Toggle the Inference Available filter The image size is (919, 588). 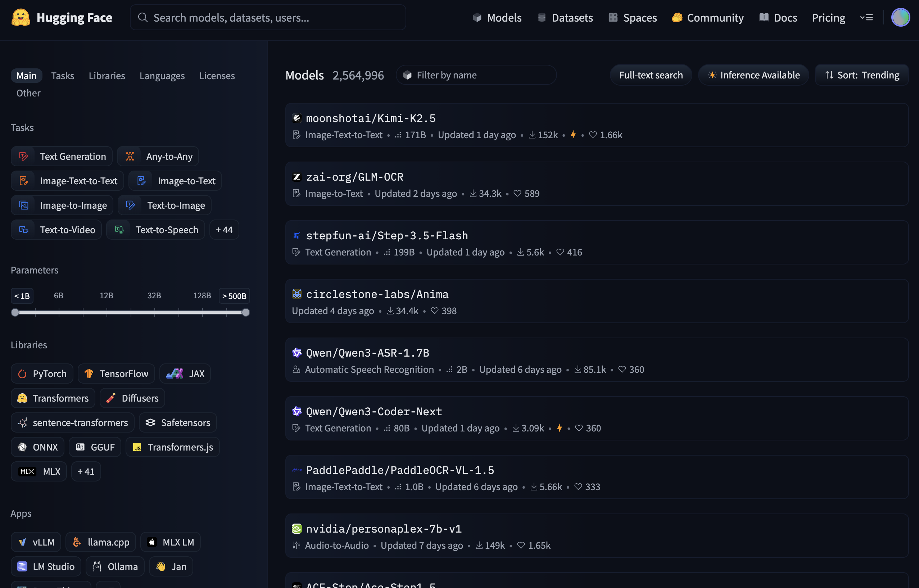coord(754,75)
